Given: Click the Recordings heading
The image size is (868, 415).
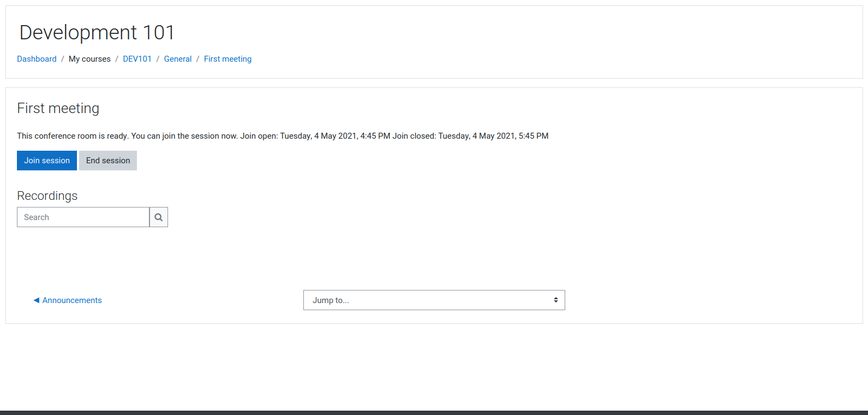Looking at the screenshot, I should [x=47, y=195].
